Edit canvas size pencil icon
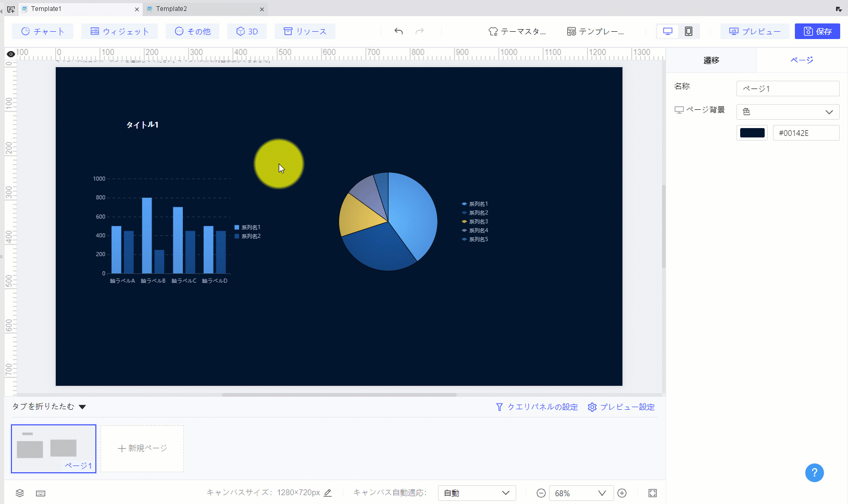Screen dimensions: 848x504 tap(328, 493)
